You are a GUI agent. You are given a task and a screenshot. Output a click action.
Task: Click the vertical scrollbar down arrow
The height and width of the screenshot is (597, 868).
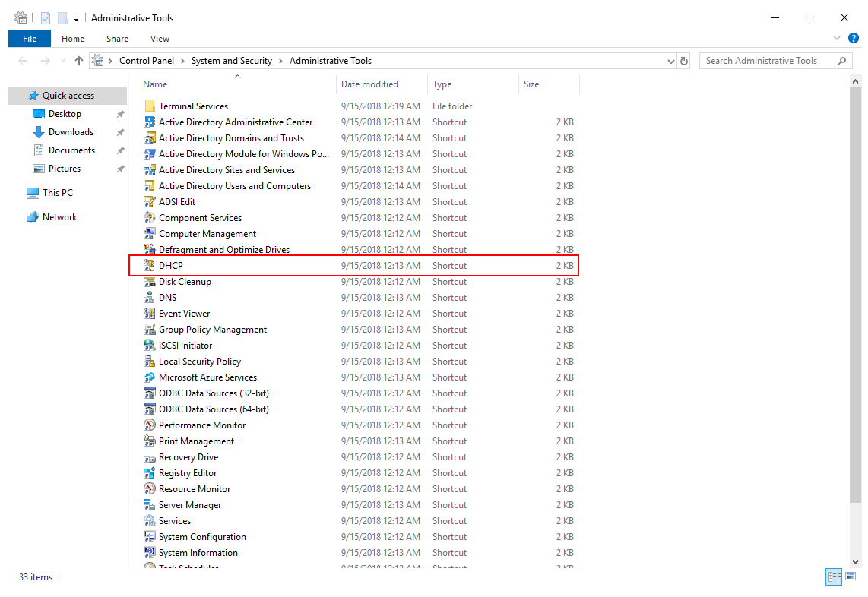click(855, 562)
